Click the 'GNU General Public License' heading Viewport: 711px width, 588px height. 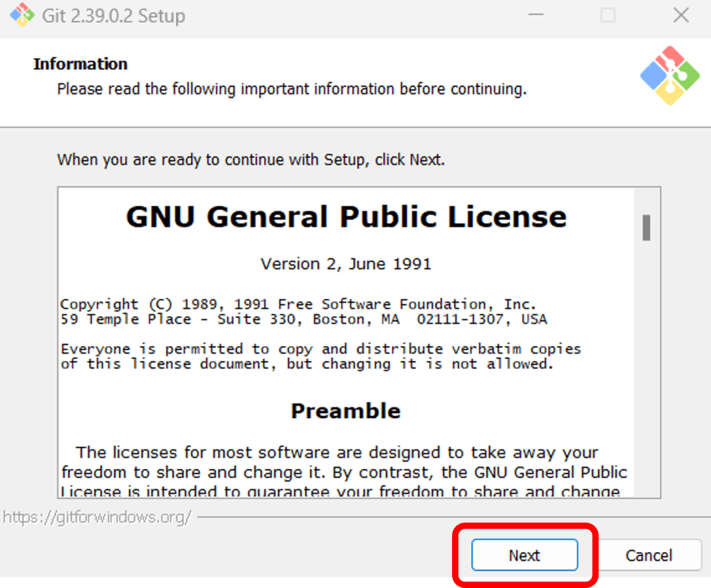coord(346,217)
